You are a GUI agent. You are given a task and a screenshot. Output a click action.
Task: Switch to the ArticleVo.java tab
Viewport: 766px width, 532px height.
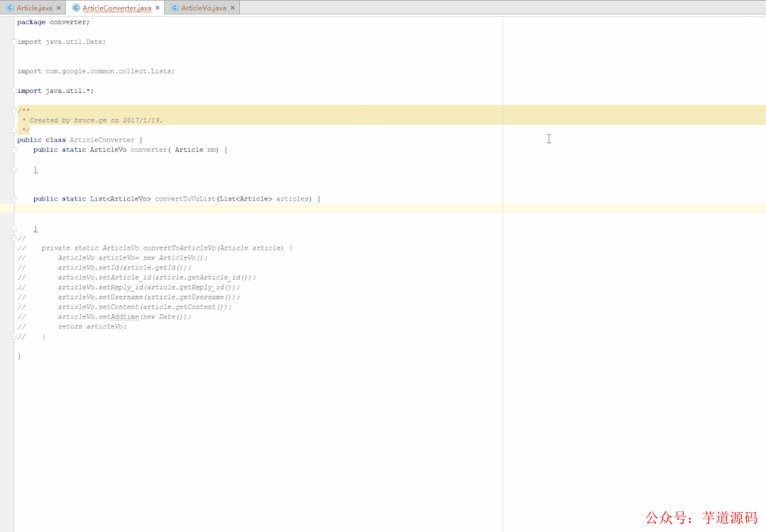(x=203, y=7)
